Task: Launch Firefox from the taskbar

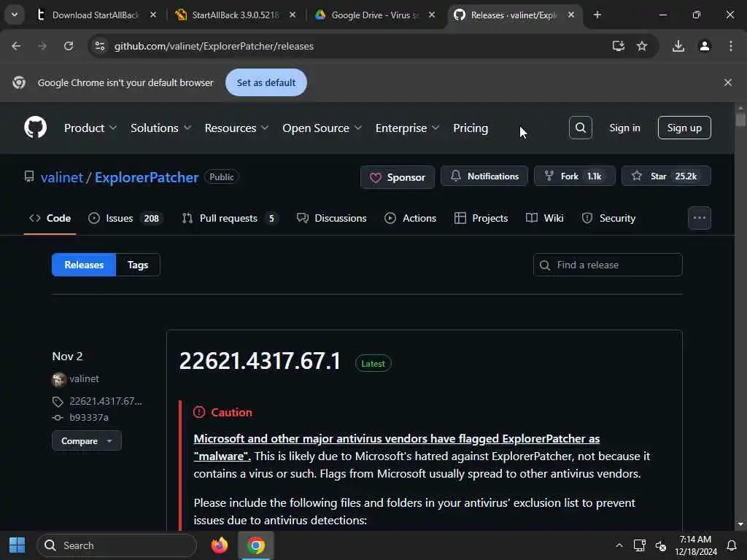Action: pos(219,545)
